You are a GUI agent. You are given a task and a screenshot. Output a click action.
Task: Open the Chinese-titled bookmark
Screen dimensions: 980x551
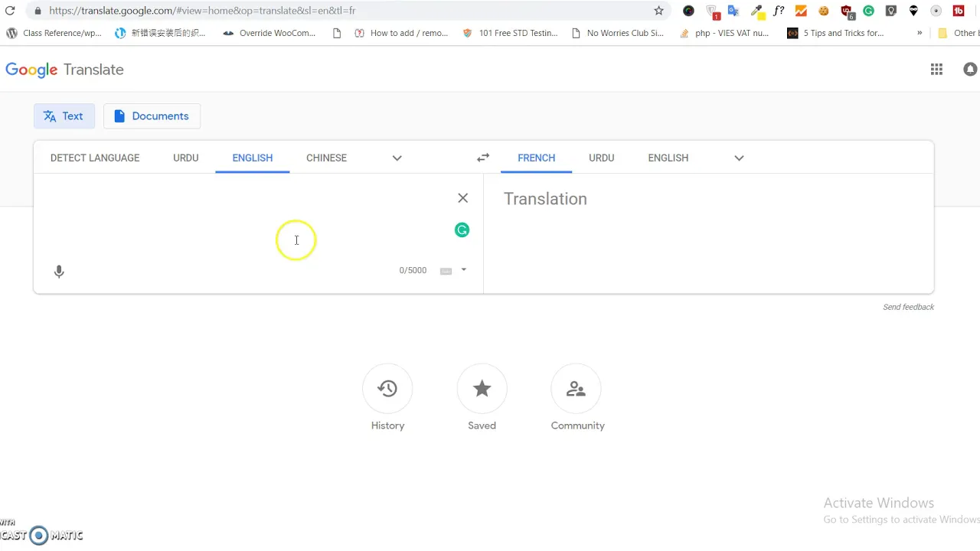(x=160, y=33)
